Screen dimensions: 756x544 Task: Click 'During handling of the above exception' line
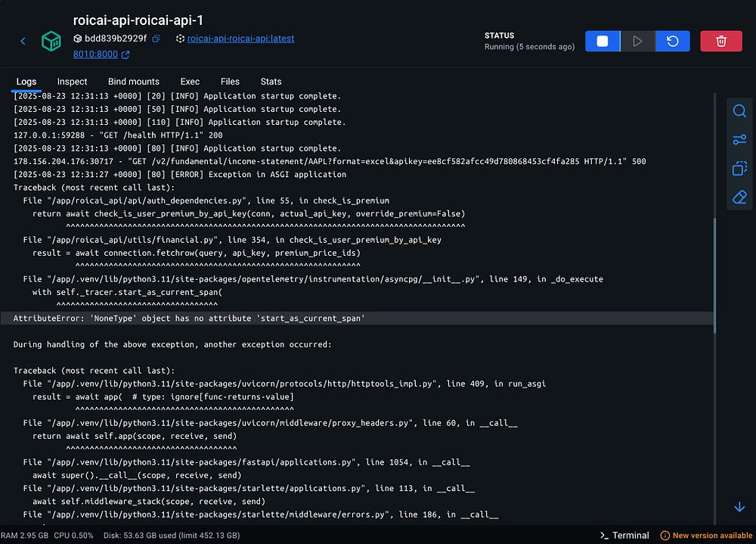click(172, 344)
